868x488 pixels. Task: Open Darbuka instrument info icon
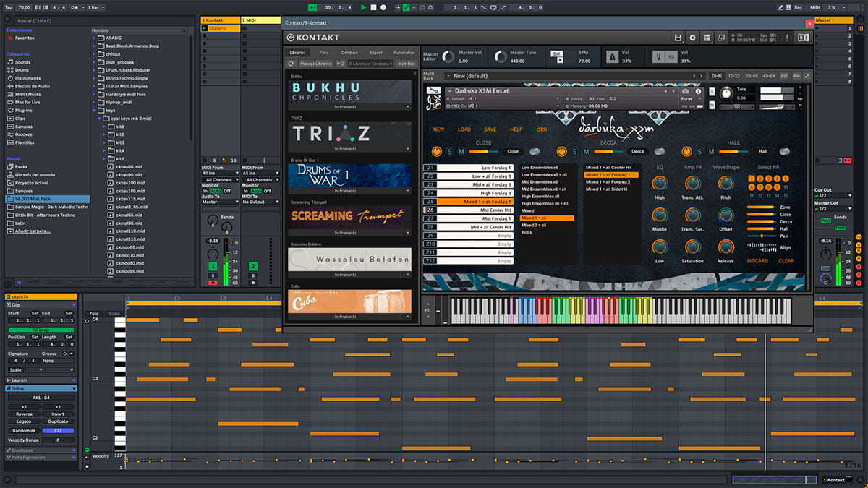coord(698,91)
